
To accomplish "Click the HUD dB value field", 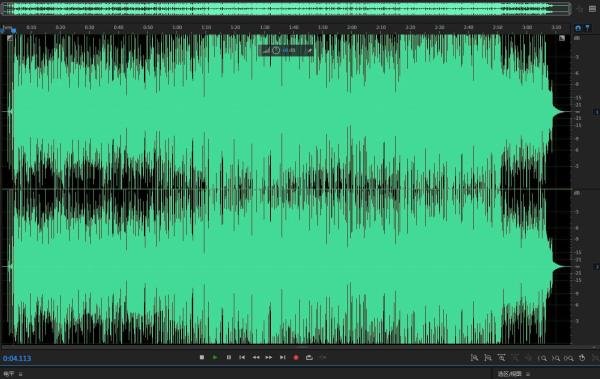I will point(289,50).
